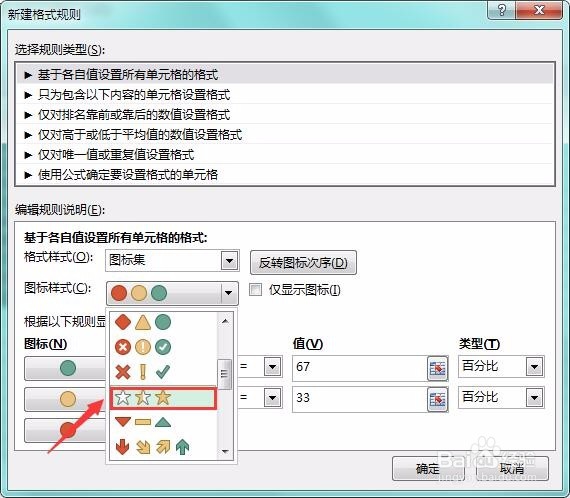Click the value field containing 33
The width and height of the screenshot is (570, 498).
[360, 399]
